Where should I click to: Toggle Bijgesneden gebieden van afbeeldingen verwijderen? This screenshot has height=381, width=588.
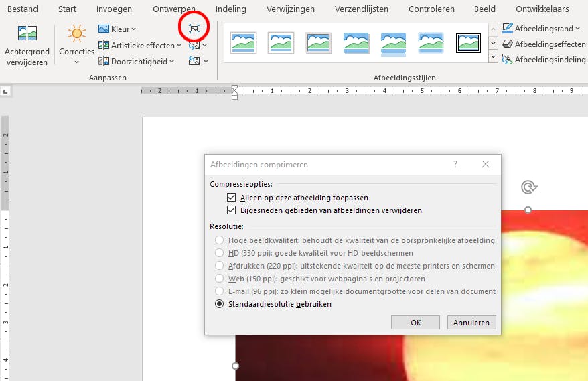click(x=231, y=210)
